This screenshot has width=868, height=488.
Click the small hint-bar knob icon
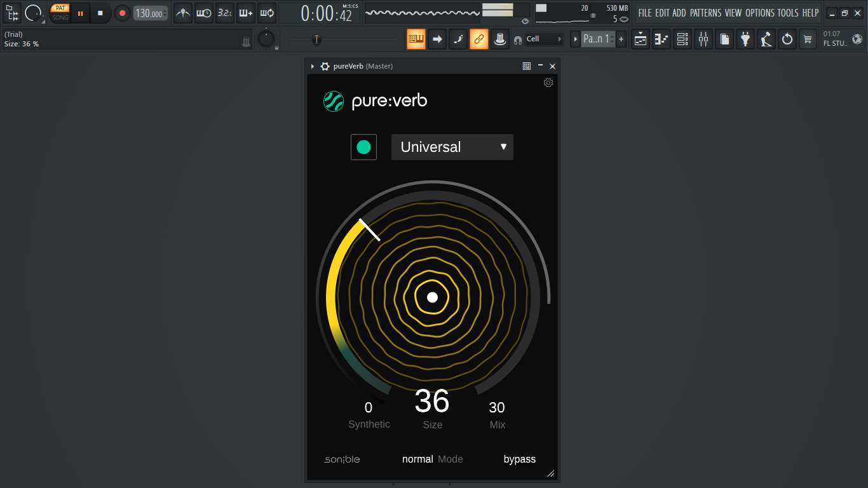247,42
